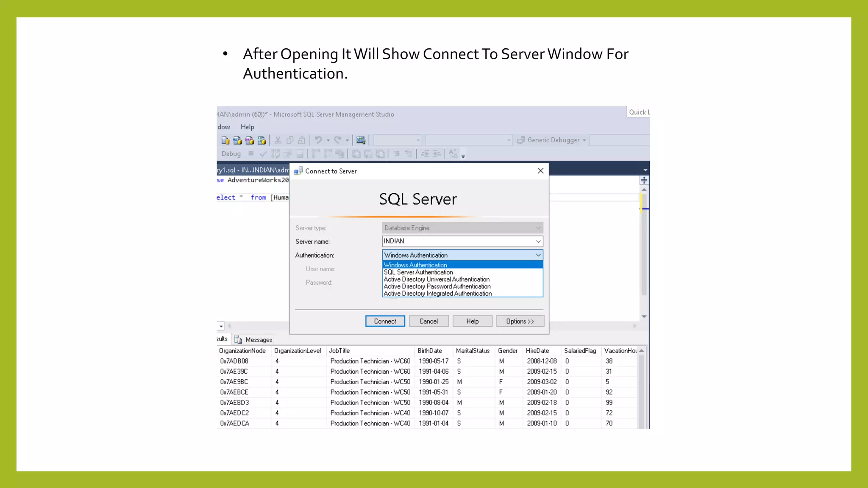Viewport: 868px width, 488px height.
Task: Click the Cut scissors icon
Action: point(278,140)
